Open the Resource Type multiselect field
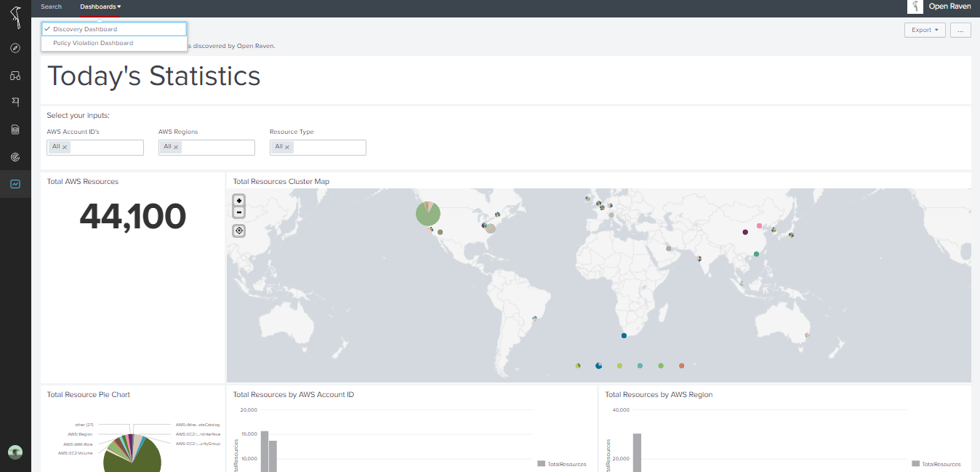Image resolution: width=980 pixels, height=472 pixels. tap(318, 148)
